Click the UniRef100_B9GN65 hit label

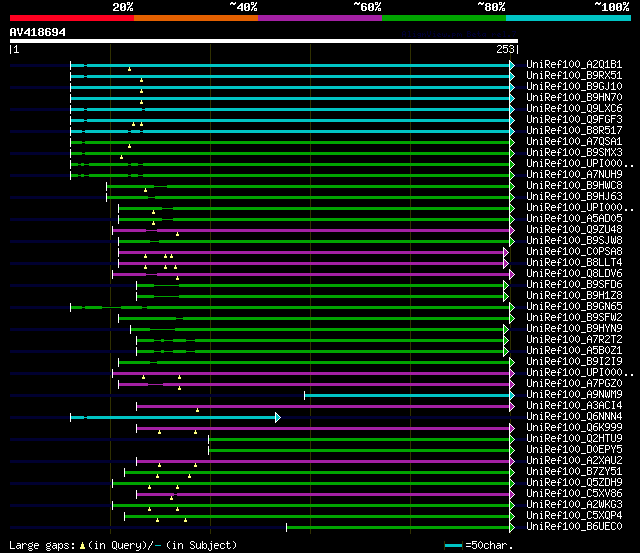coord(574,307)
